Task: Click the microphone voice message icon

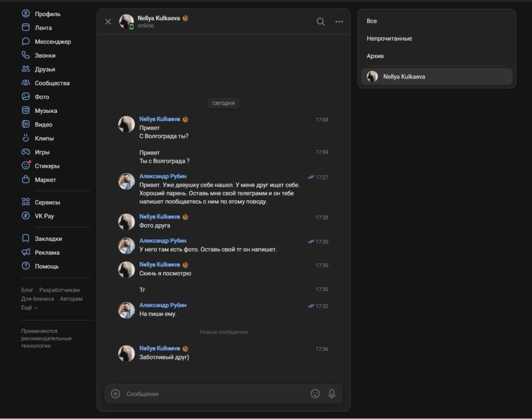Action: pyautogui.click(x=331, y=394)
